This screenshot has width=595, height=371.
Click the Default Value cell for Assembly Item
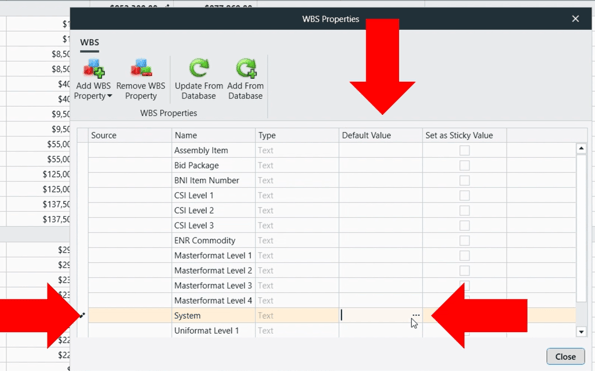coord(381,151)
